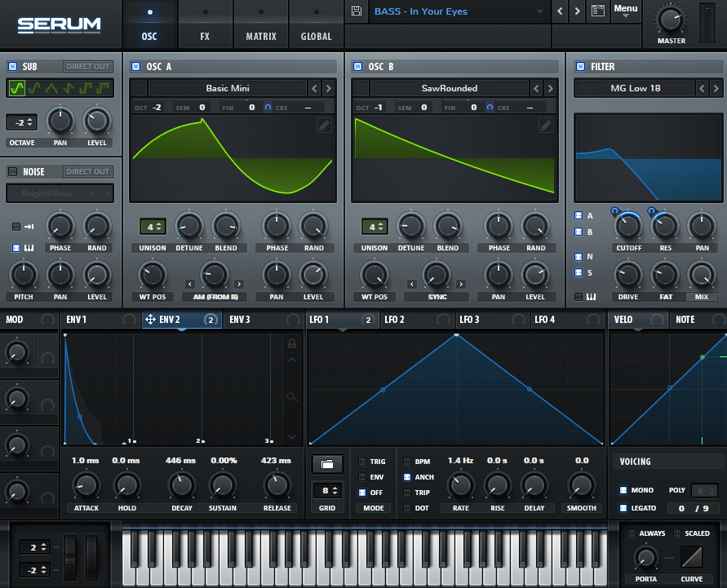Click the ENV 2 modulation count badge

tap(211, 320)
